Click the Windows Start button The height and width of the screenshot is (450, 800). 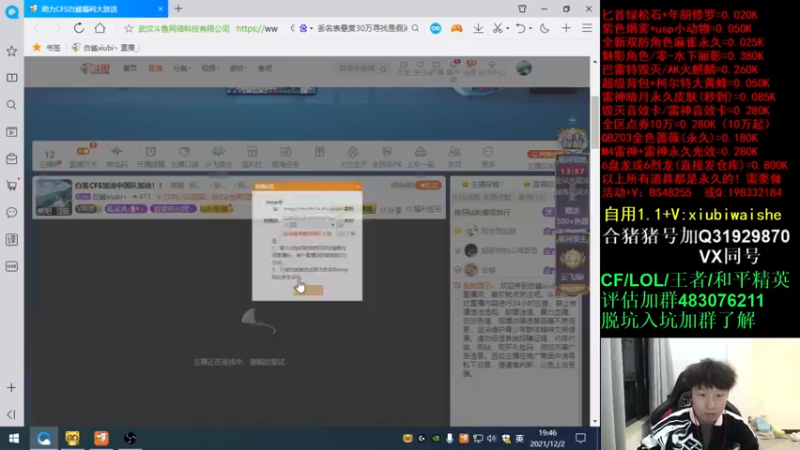[14, 438]
